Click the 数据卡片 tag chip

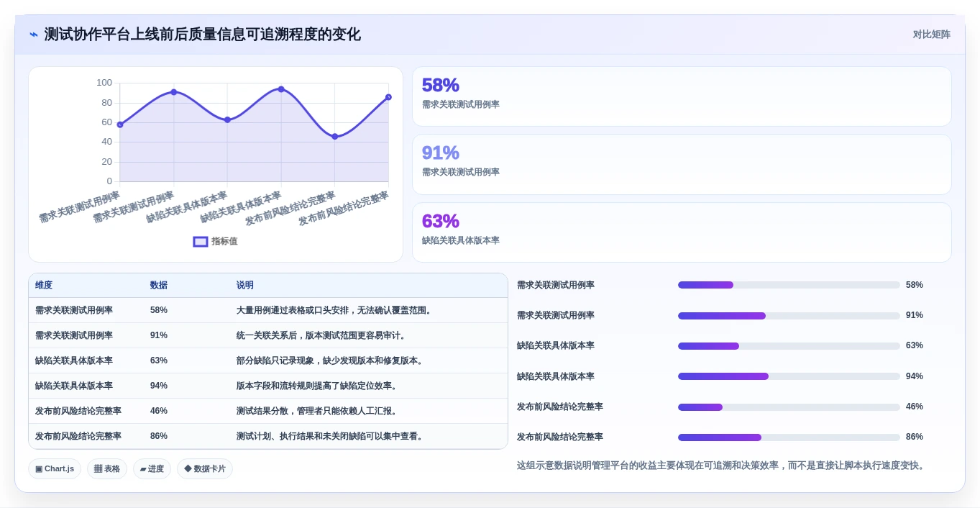[205, 469]
